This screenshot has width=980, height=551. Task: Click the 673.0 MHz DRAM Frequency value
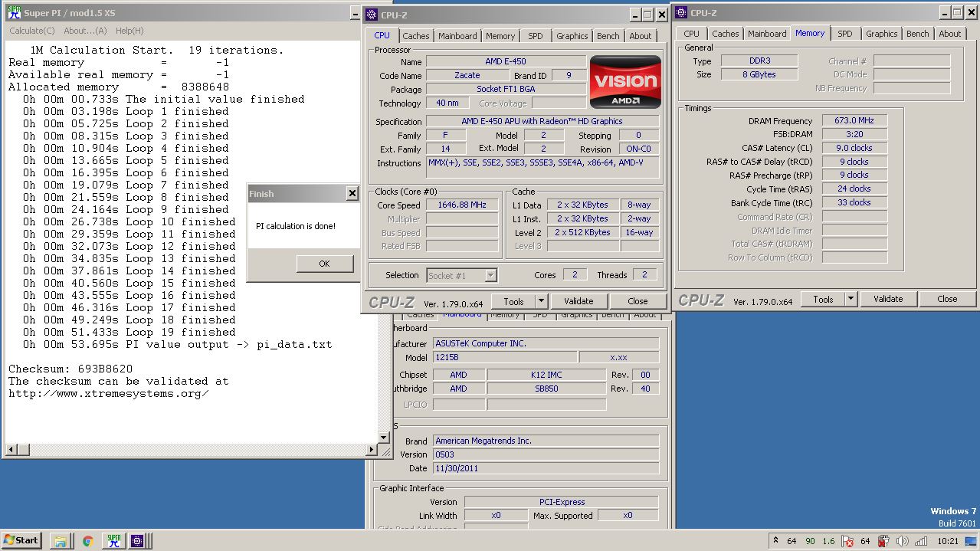(854, 120)
